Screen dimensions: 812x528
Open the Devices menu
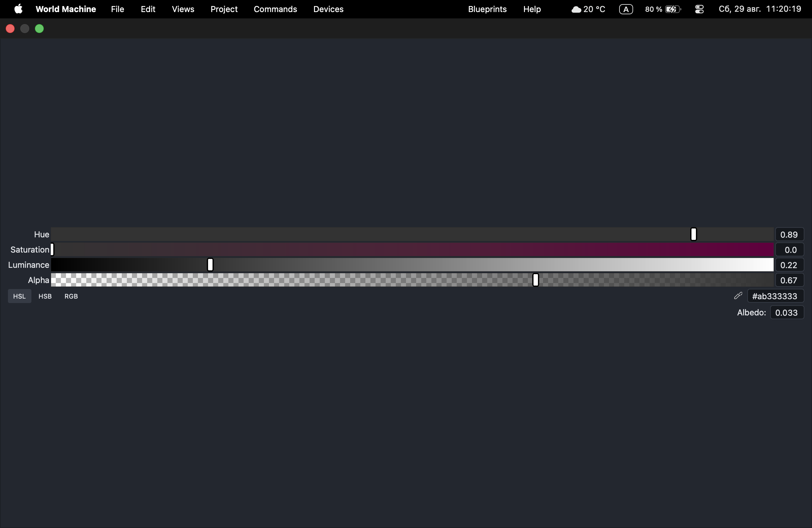pyautogui.click(x=328, y=9)
